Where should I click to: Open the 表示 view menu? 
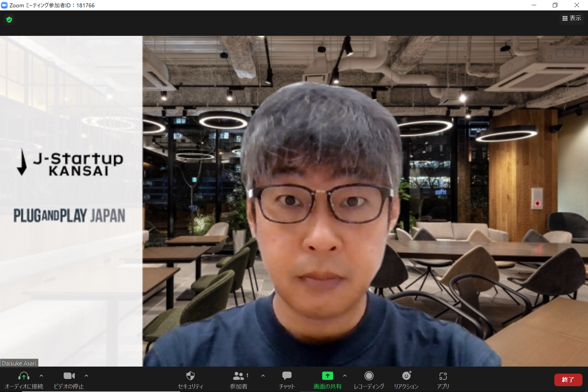click(x=571, y=18)
